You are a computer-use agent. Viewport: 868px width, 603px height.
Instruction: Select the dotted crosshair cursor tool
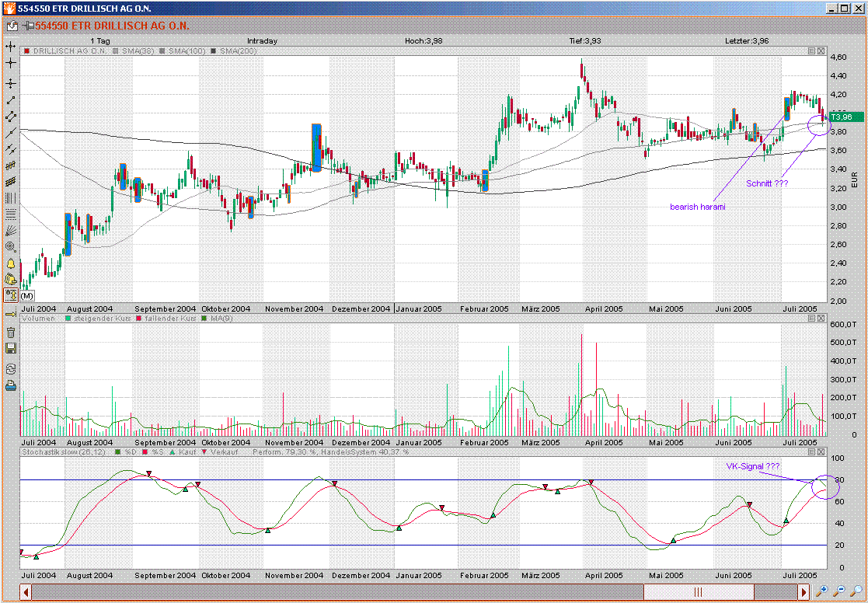pyautogui.click(x=11, y=47)
